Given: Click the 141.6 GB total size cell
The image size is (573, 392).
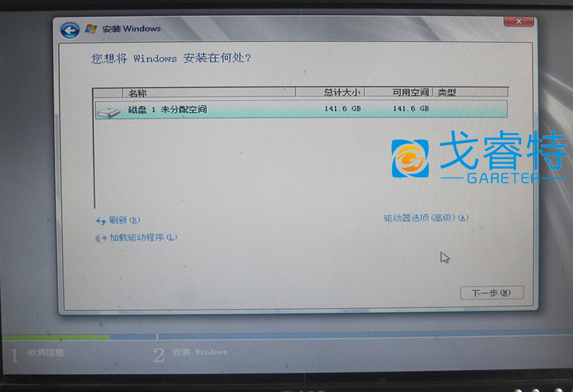Looking at the screenshot, I should click(x=342, y=109).
